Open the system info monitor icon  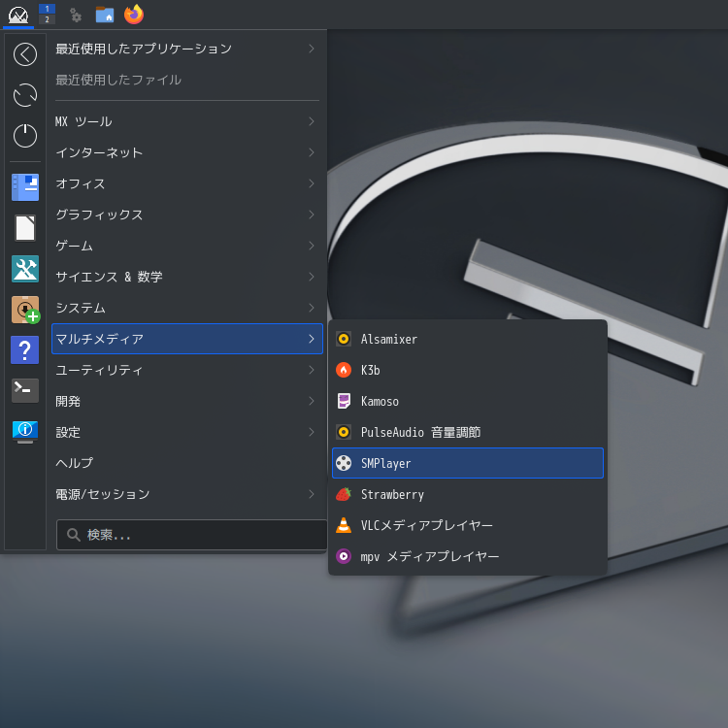pos(25,432)
